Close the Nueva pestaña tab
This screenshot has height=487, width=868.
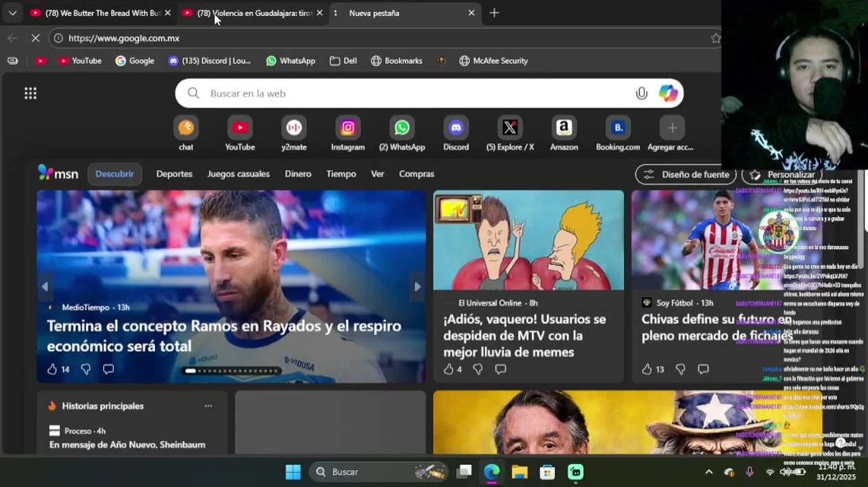(471, 13)
